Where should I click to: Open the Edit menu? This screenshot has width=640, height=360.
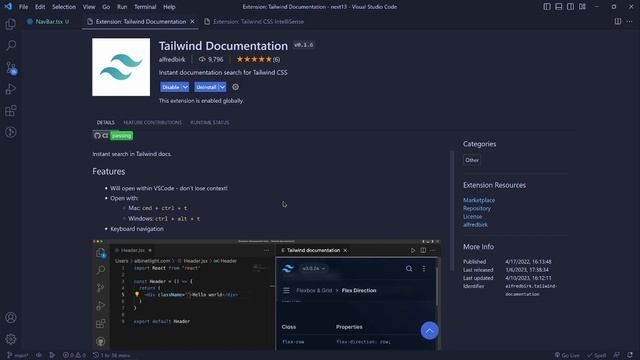click(x=40, y=7)
